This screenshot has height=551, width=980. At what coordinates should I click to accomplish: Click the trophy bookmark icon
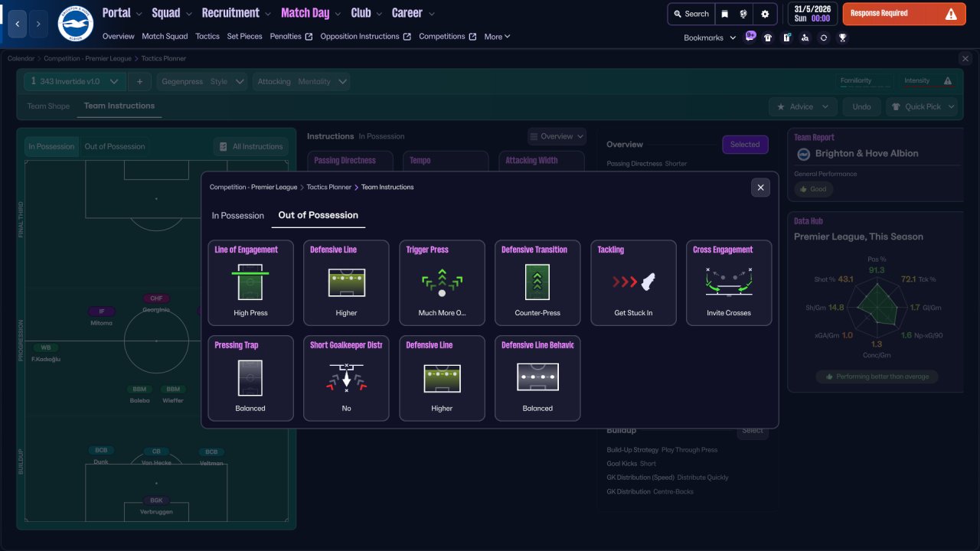[842, 37]
